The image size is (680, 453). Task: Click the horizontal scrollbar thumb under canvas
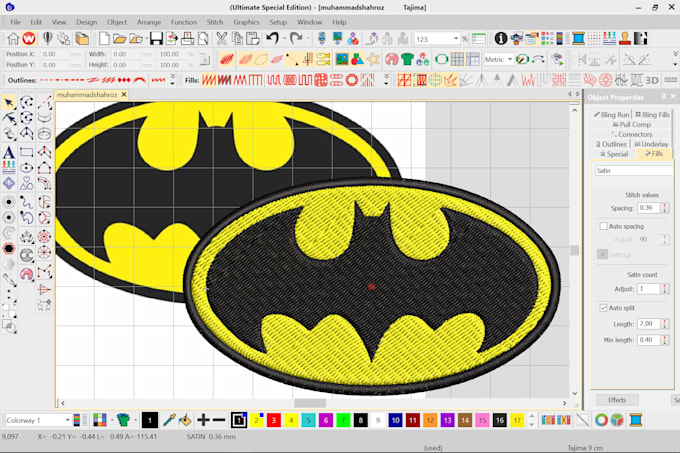[310, 403]
